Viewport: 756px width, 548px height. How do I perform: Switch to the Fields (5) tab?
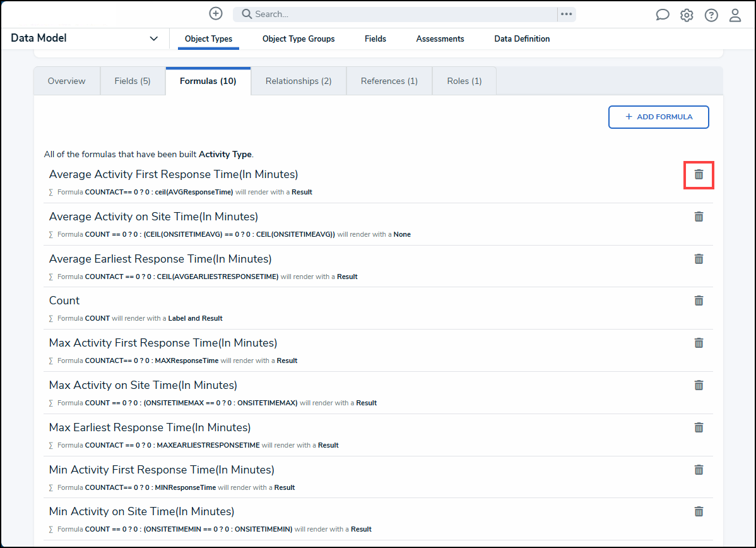[133, 81]
